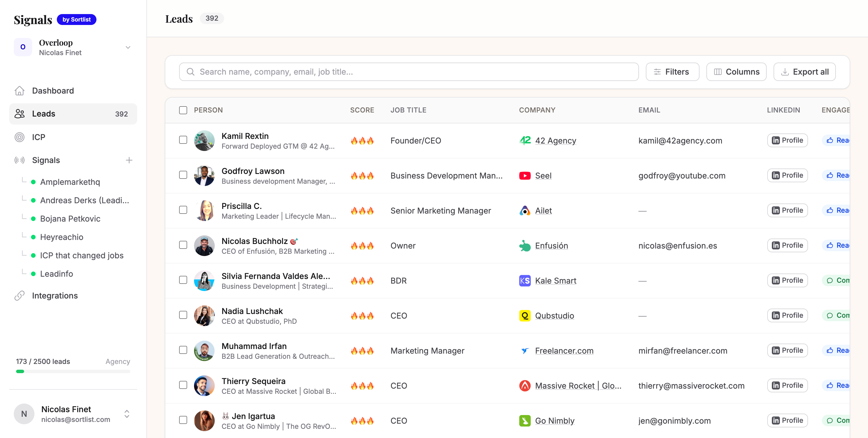This screenshot has width=868, height=438.
Task: Open the Leads section
Action: pos(73,114)
